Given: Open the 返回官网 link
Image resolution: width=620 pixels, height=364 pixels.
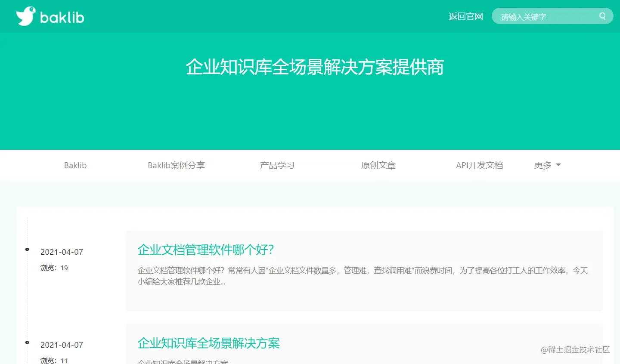Looking at the screenshot, I should [465, 16].
